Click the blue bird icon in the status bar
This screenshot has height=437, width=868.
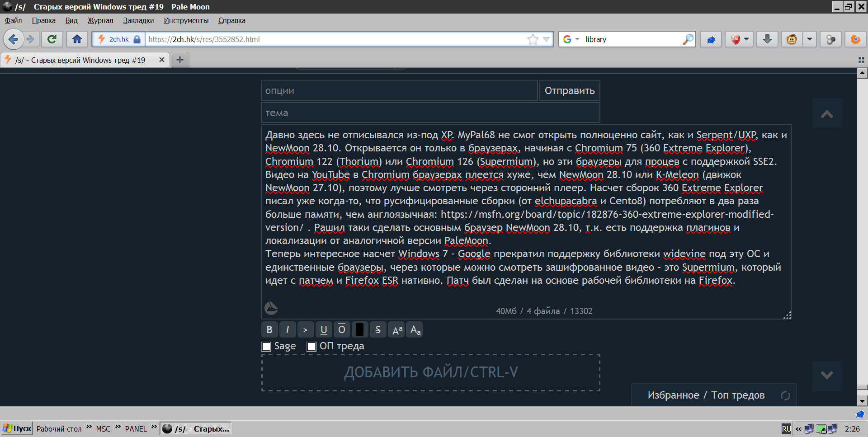(860, 414)
